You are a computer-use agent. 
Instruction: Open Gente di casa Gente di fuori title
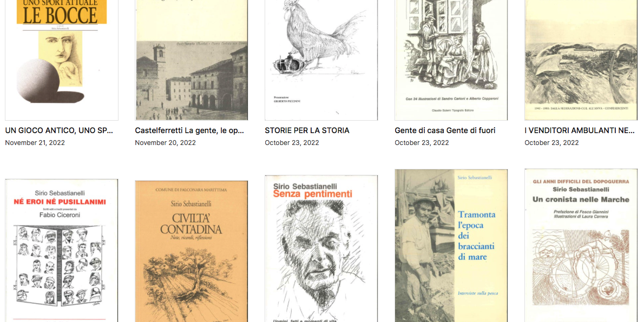(x=445, y=130)
